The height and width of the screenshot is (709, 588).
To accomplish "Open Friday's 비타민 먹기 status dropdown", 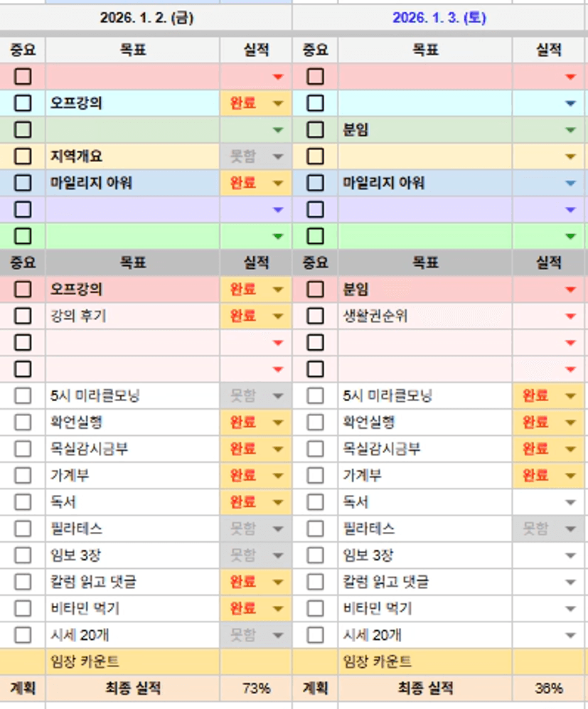I will [x=277, y=609].
